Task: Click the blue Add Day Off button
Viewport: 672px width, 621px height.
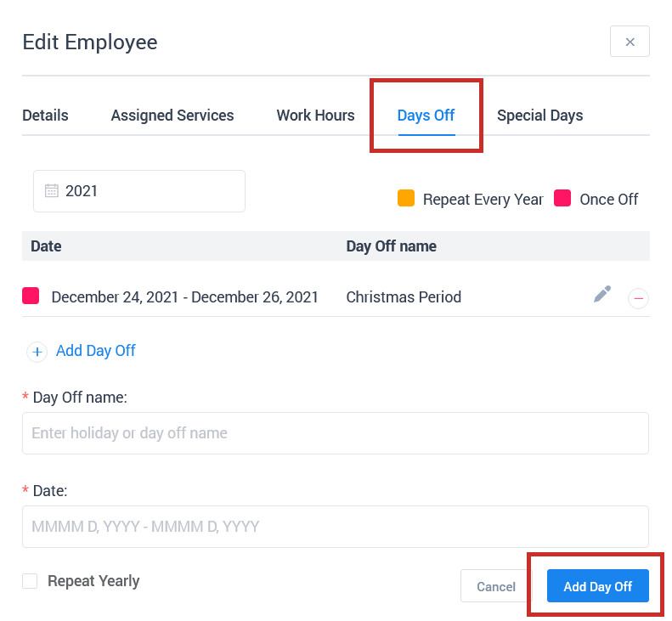Action: [597, 586]
